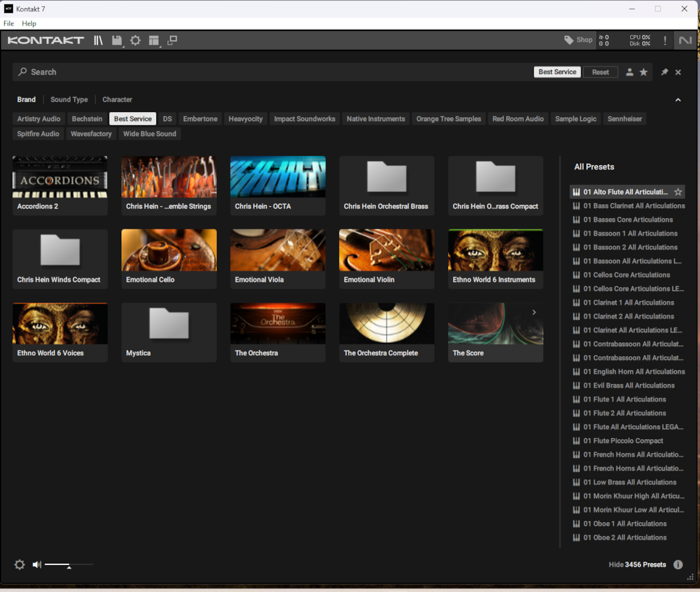This screenshot has width=700, height=592.
Task: Toggle the Wide Blue Sound filter
Action: click(149, 134)
